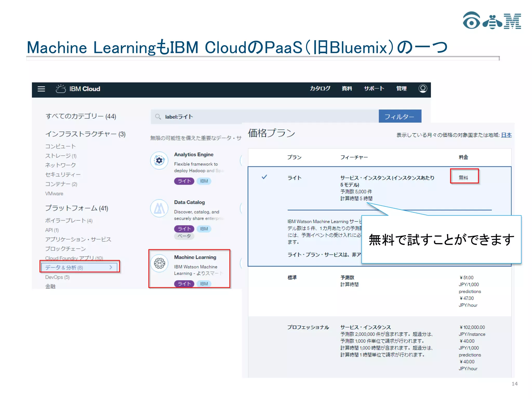
Task: Select the DevOps (5) category
Action: 57,277
